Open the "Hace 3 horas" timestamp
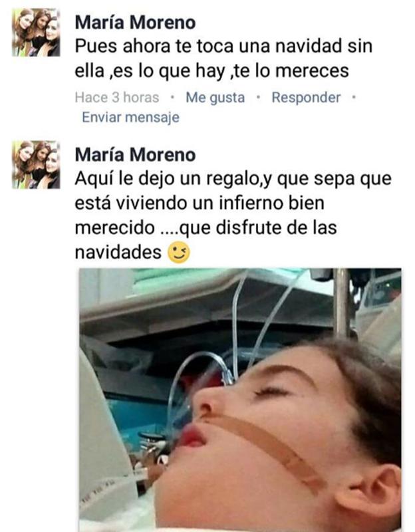This screenshot has width=415, height=532. point(117,98)
